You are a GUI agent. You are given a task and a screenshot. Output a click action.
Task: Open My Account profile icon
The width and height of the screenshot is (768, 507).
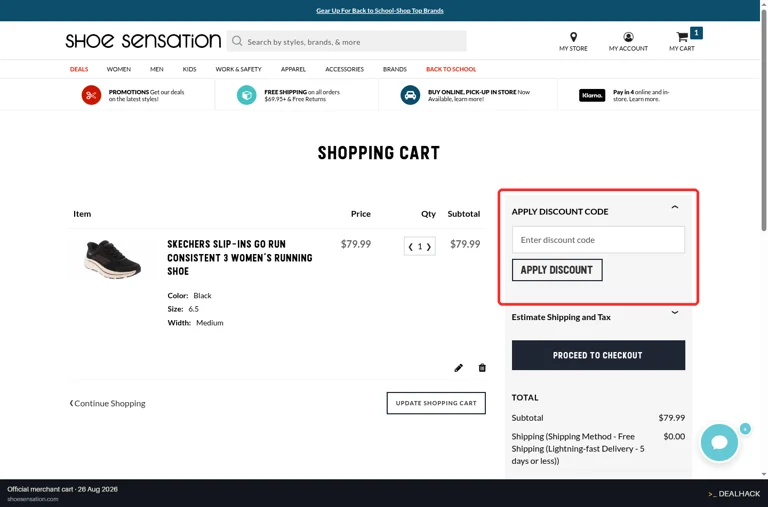pos(628,37)
